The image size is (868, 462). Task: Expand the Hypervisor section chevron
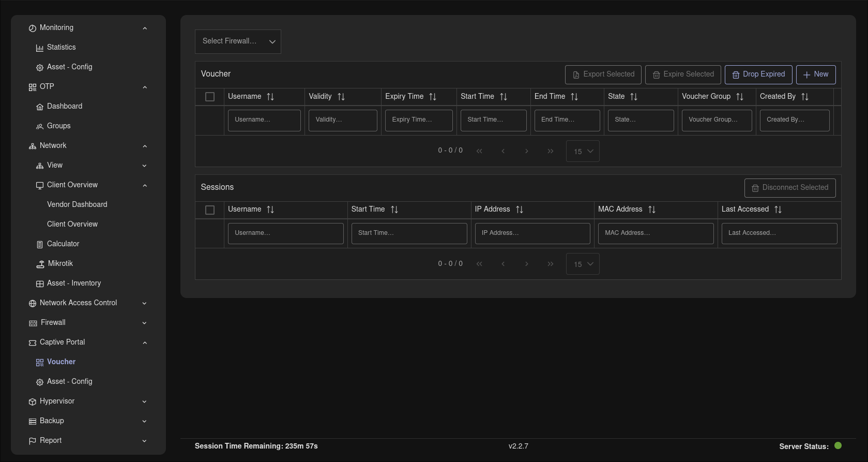coord(145,402)
